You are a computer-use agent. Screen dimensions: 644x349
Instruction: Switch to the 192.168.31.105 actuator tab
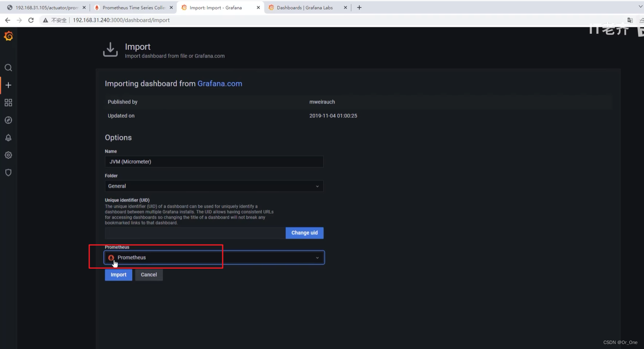[x=46, y=7]
